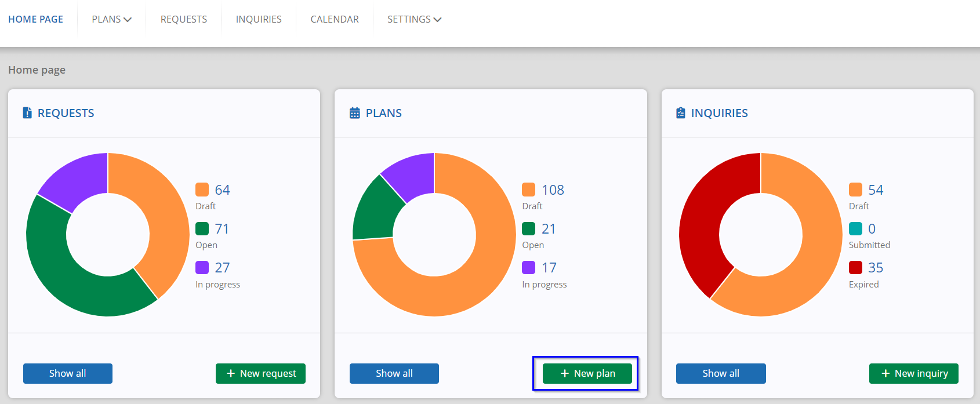Open the Requests navigation item
This screenshot has height=404, width=980.
point(184,19)
